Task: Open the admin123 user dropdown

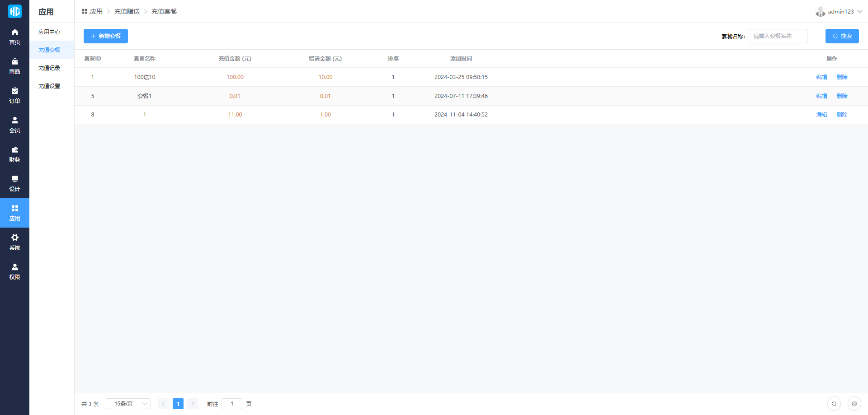Action: 840,12
